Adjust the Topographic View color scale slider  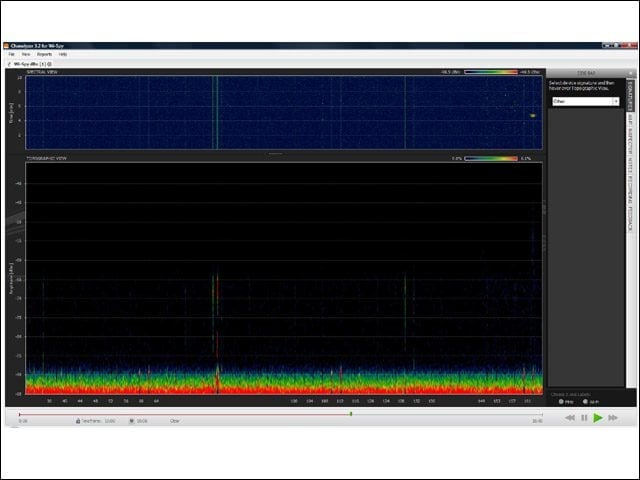[491, 158]
